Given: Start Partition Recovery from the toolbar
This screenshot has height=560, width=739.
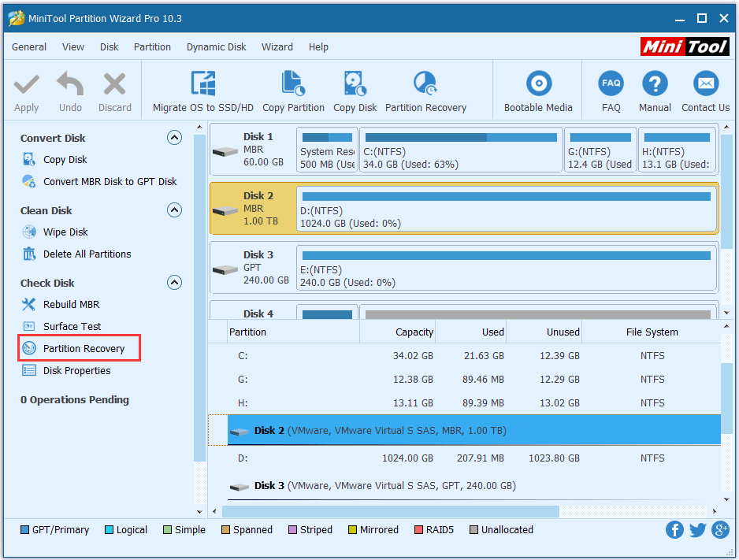Looking at the screenshot, I should pos(425,83).
